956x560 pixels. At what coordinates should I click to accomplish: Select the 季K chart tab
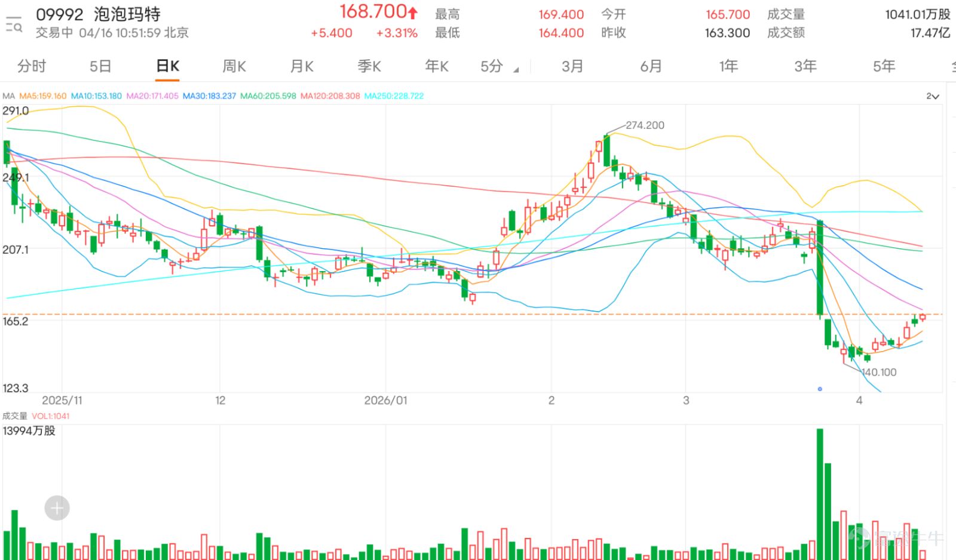coord(369,66)
